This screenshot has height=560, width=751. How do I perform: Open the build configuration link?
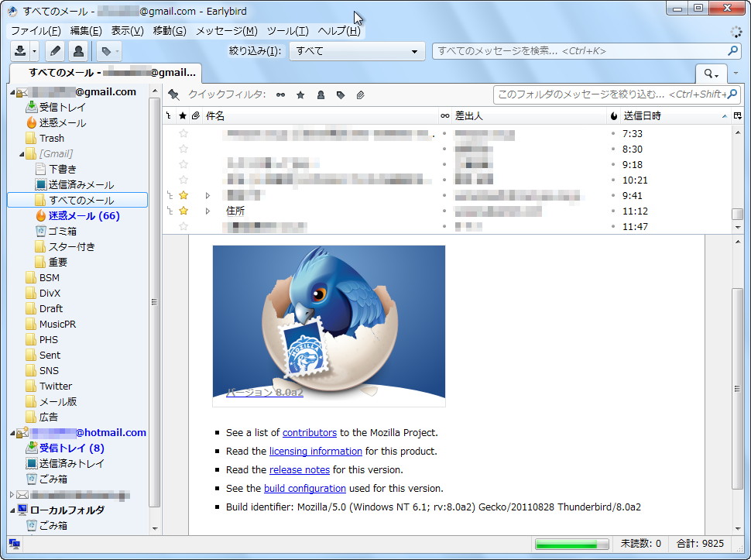[304, 489]
